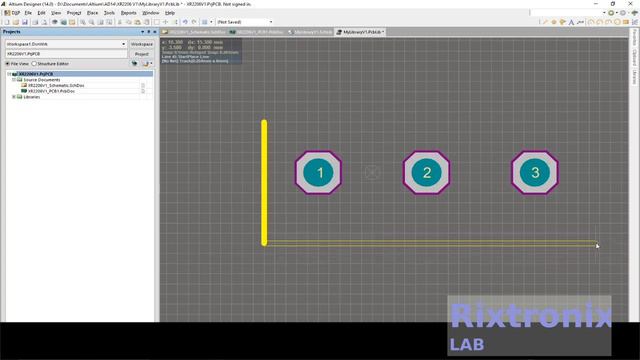Switch to the XR2206V1_Schematic.SchDoc tab
Image resolution: width=640 pixels, height=360 pixels.
click(194, 32)
